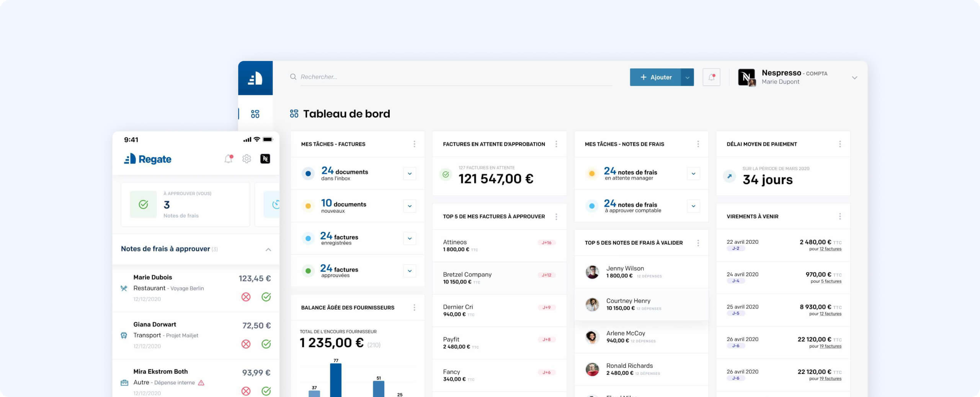Open the Dernier Cri invoice row
This screenshot has width=980, height=397.
pos(499,310)
